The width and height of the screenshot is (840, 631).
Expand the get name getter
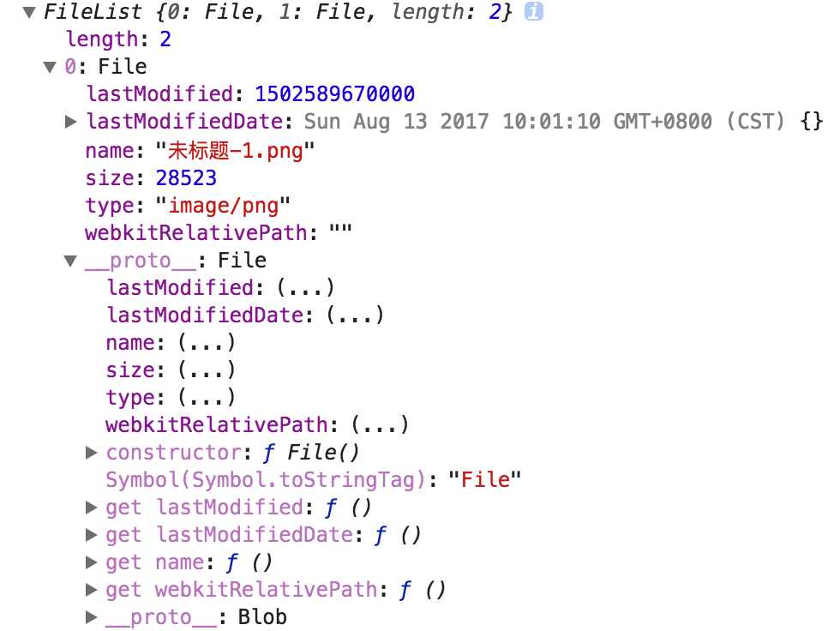tap(93, 562)
